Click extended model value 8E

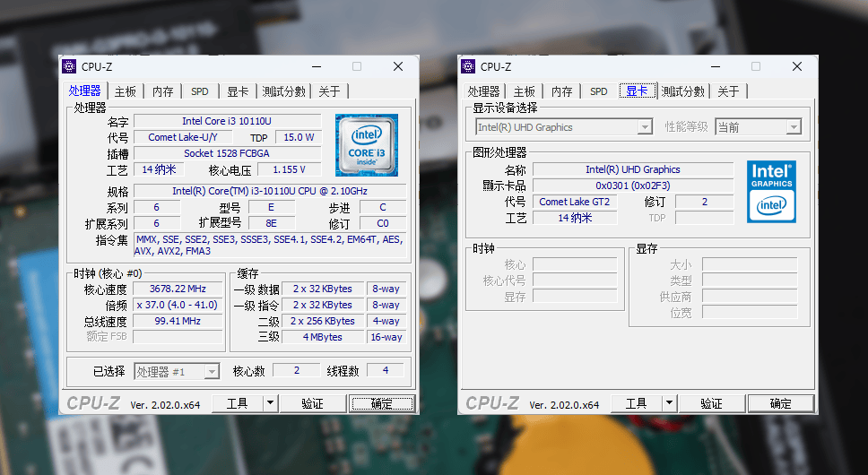coord(271,223)
